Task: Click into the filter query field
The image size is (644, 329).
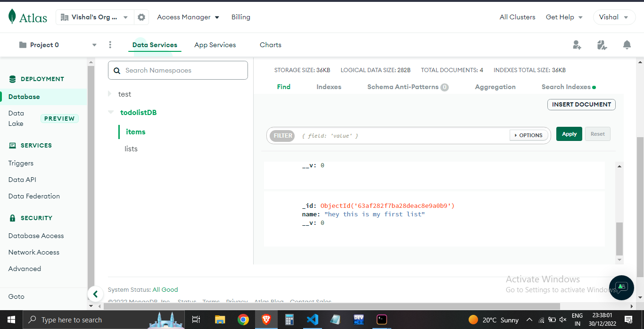Action: click(x=403, y=135)
